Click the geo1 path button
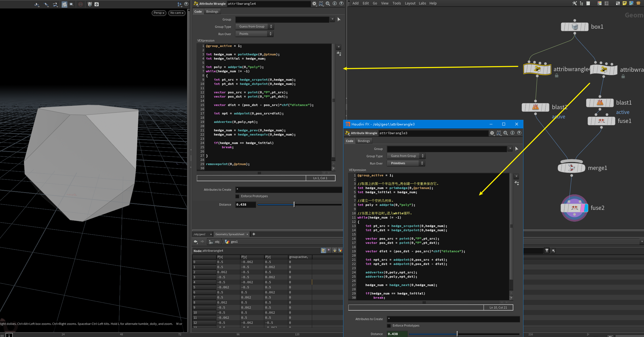The width and height of the screenshot is (644, 337). (232, 242)
